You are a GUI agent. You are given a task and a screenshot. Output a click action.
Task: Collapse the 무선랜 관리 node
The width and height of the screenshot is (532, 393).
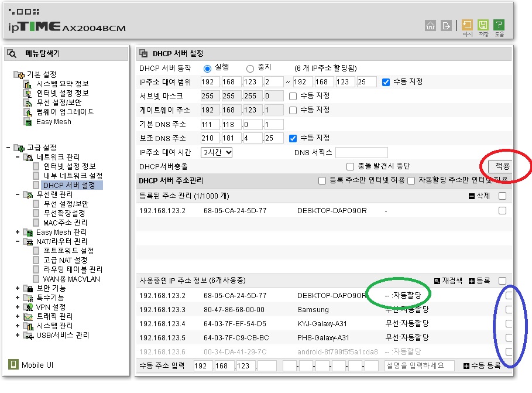18,194
